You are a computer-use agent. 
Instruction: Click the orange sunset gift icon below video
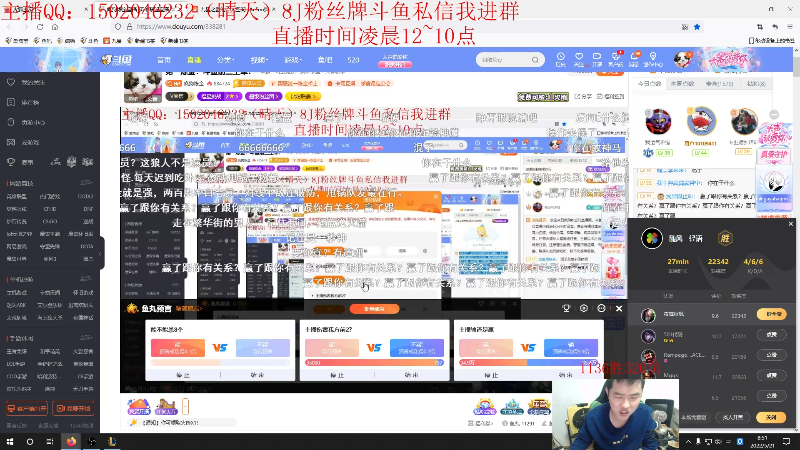(138, 407)
